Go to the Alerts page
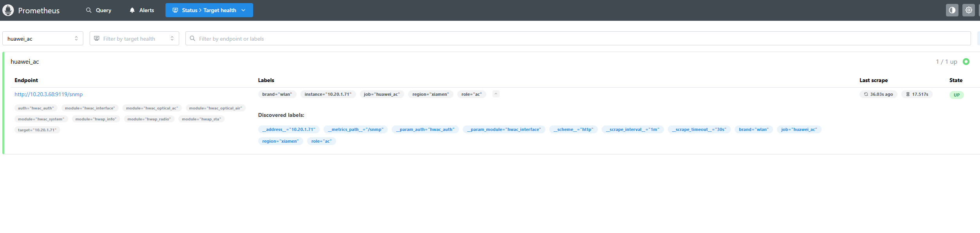This screenshot has height=233, width=980. [142, 10]
